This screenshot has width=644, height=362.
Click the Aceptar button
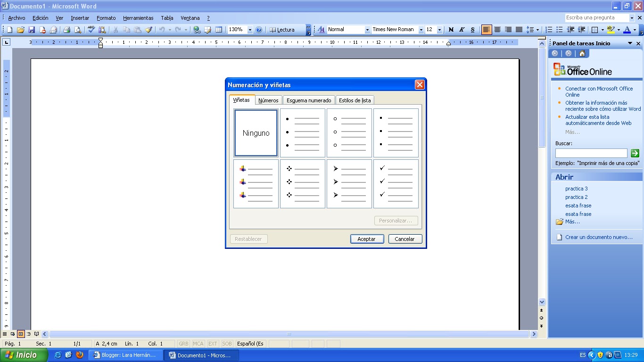click(367, 239)
